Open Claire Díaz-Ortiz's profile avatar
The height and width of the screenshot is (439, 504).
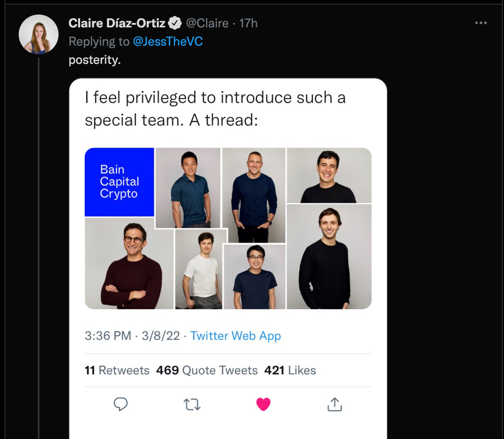(x=39, y=35)
